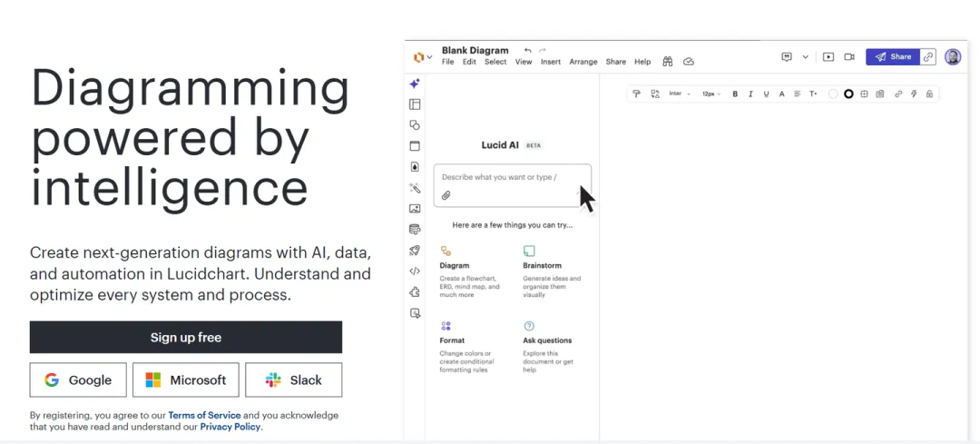Open the Help menu
Viewport: 980px width, 444px height.
click(x=642, y=62)
